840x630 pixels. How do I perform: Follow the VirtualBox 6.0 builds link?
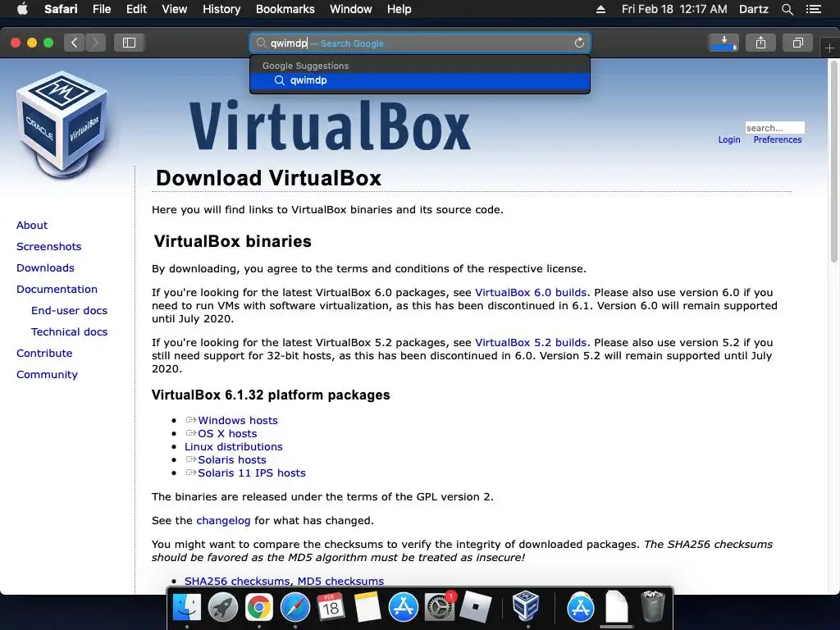pyautogui.click(x=531, y=293)
